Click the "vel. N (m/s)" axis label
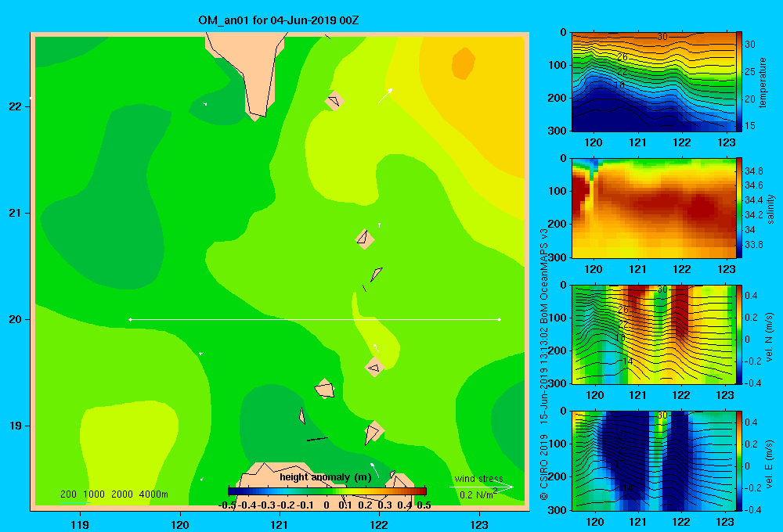The width and height of the screenshot is (783, 532). pyautogui.click(x=769, y=337)
